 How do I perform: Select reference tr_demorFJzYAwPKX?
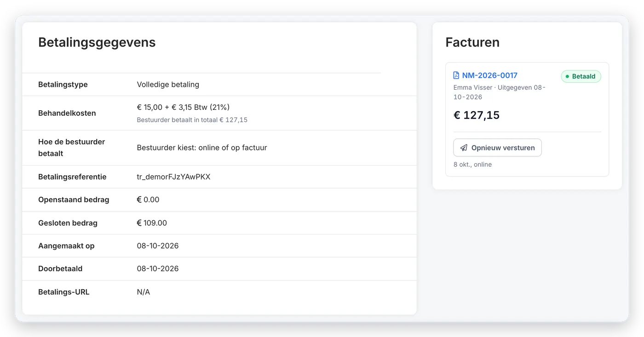[173, 177]
